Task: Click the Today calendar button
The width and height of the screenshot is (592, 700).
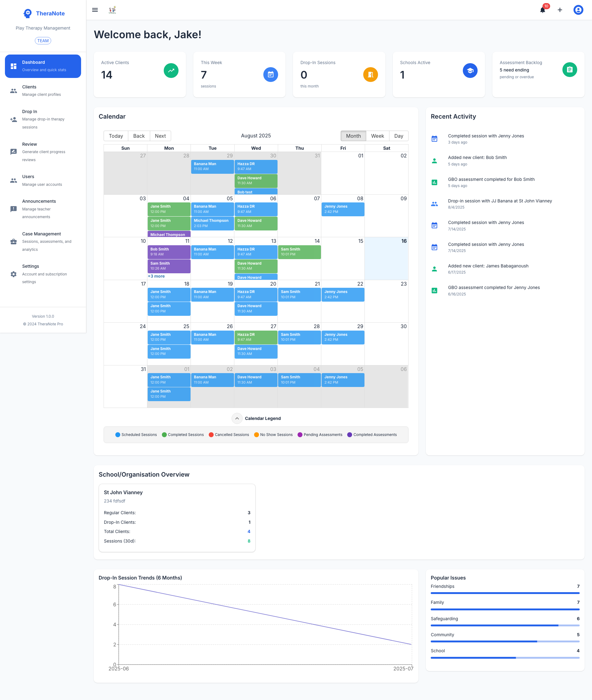Action: coord(116,136)
